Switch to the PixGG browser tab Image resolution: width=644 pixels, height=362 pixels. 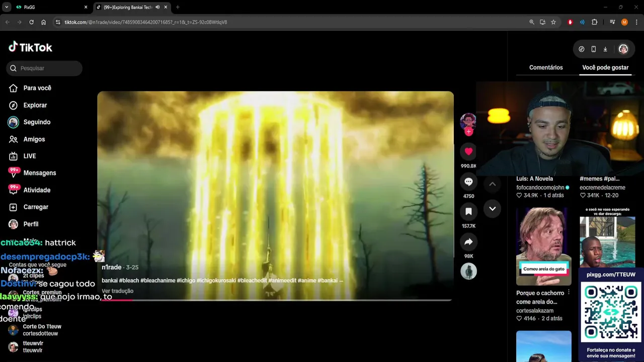[50, 7]
